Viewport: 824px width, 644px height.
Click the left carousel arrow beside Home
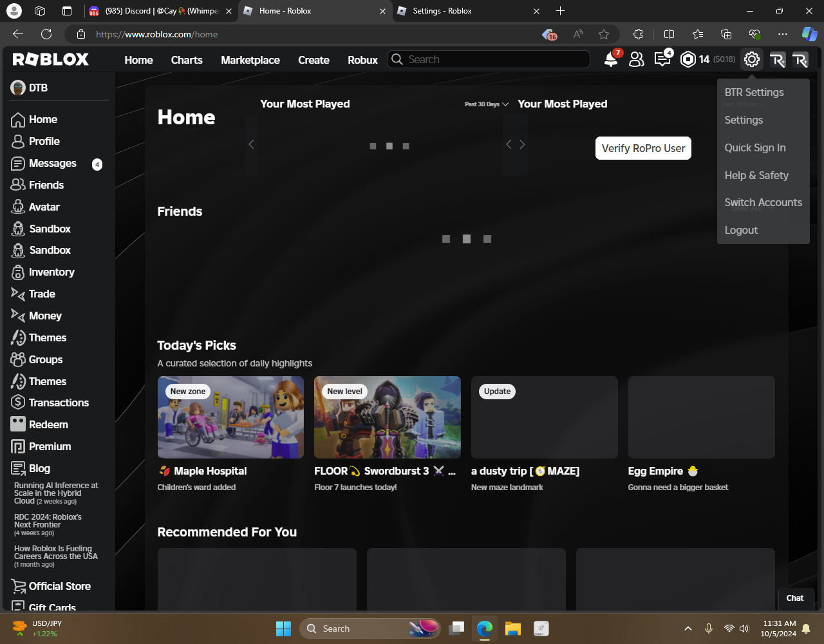click(252, 144)
